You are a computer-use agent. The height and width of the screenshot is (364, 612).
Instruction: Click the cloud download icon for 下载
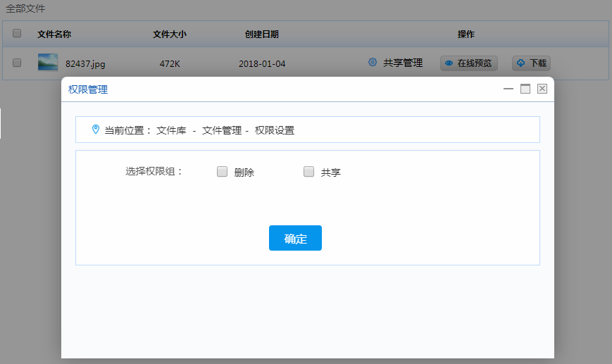[520, 63]
